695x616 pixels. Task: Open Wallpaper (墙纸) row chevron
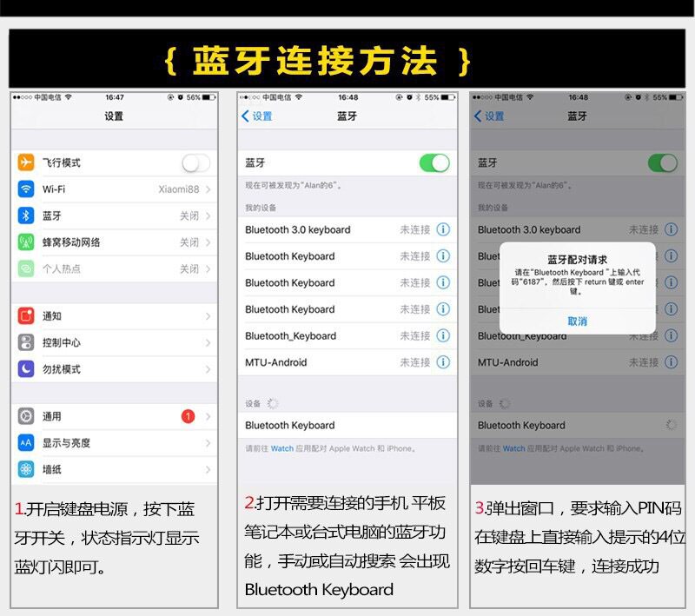click(208, 469)
